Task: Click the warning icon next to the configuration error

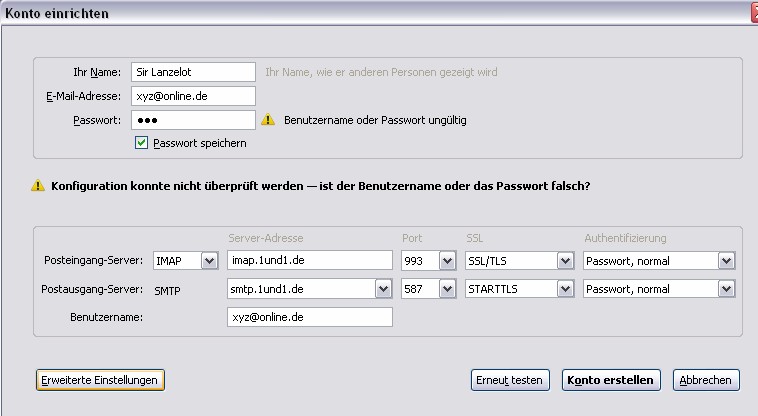Action: click(x=38, y=186)
